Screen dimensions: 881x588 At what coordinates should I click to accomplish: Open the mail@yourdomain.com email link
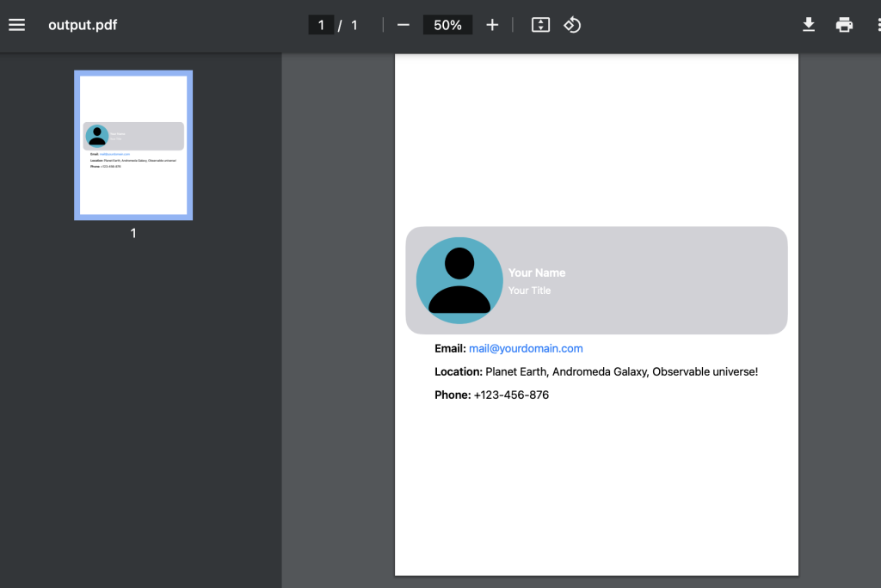point(526,348)
